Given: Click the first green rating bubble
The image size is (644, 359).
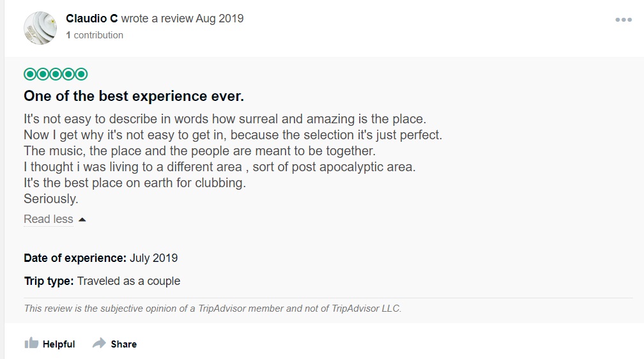Looking at the screenshot, I should 29,74.
